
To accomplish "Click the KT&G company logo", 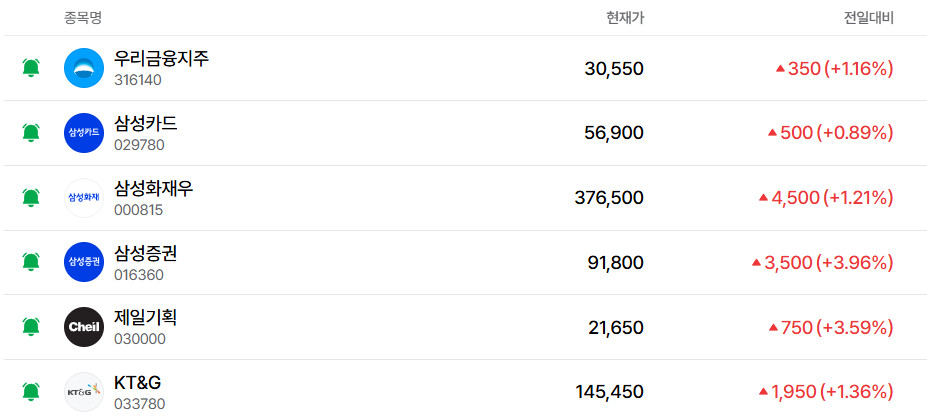I will [x=84, y=391].
